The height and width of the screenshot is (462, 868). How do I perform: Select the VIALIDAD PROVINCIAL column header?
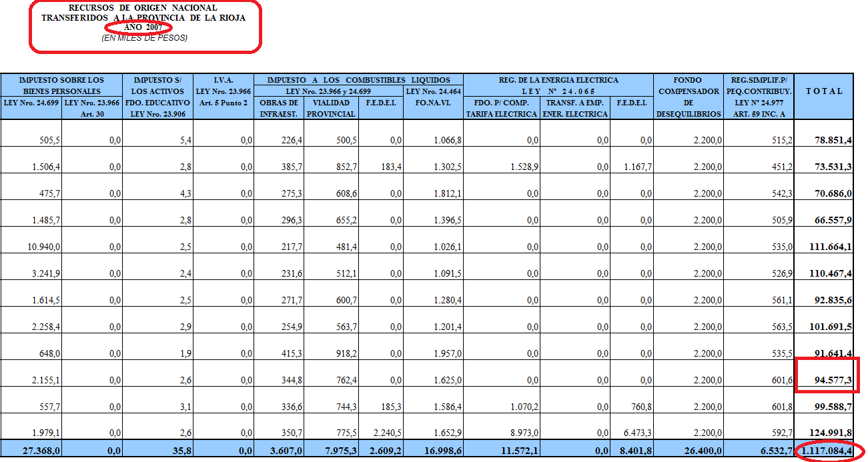(x=331, y=108)
